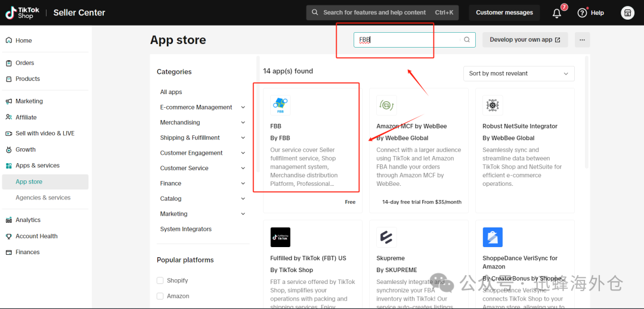The height and width of the screenshot is (309, 644).
Task: Select the All apps category
Action: coord(171,92)
